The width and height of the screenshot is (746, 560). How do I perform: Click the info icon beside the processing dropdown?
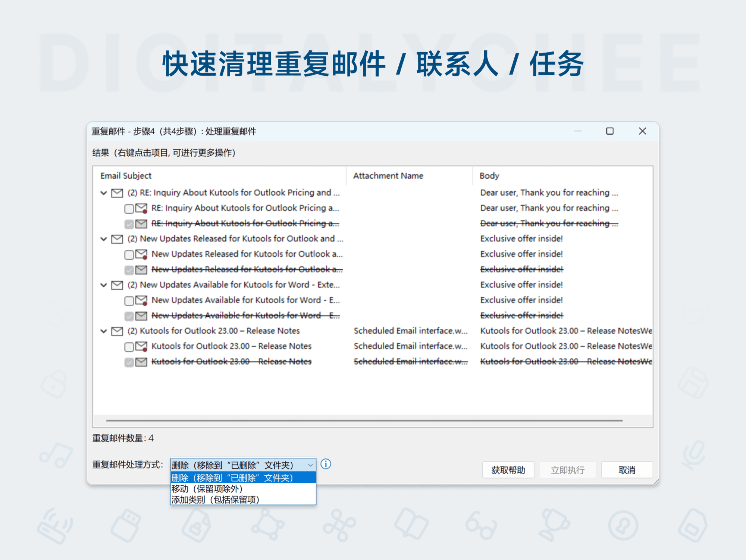(x=326, y=464)
